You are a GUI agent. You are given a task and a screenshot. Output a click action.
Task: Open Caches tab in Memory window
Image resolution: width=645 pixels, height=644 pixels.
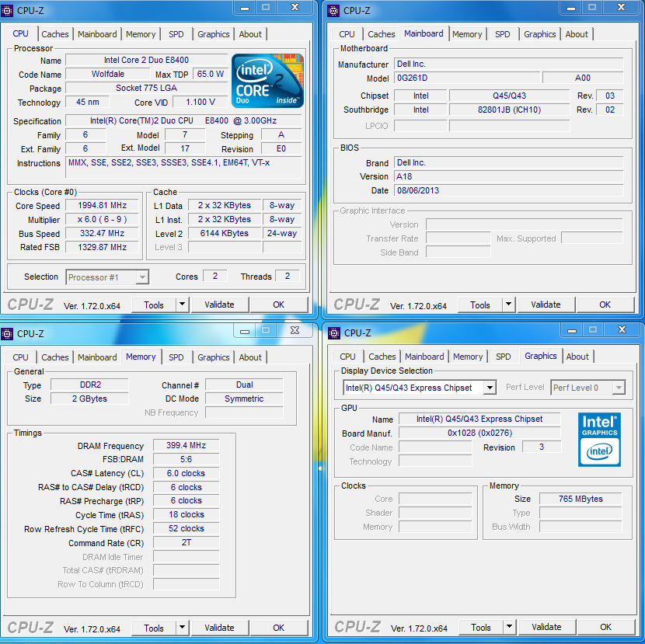pos(55,357)
